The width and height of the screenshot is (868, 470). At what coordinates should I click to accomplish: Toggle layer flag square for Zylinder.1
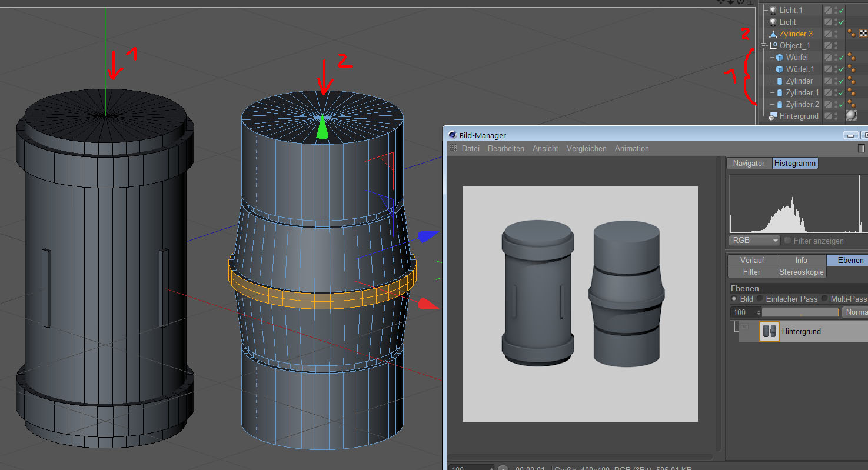click(828, 93)
